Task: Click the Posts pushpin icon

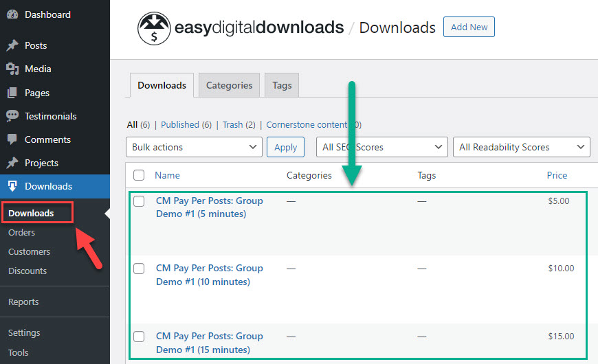Action: pyautogui.click(x=12, y=45)
